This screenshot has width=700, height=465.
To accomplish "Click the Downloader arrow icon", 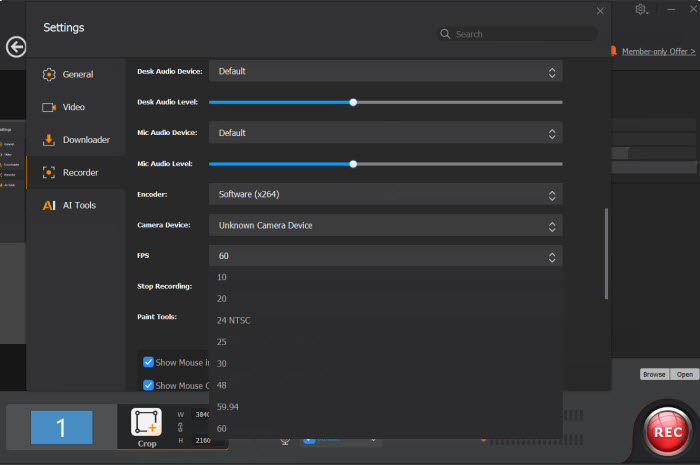I will [49, 140].
